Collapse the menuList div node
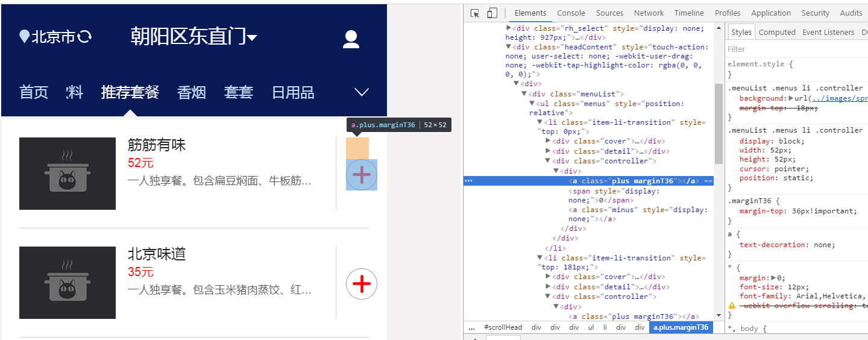This screenshot has height=340, width=868. tap(524, 94)
